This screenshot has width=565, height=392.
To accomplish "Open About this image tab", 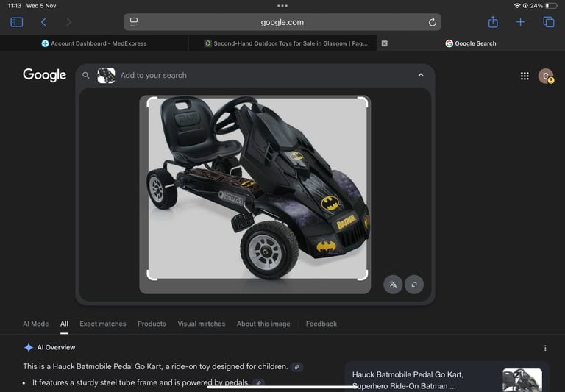I will pos(263,324).
